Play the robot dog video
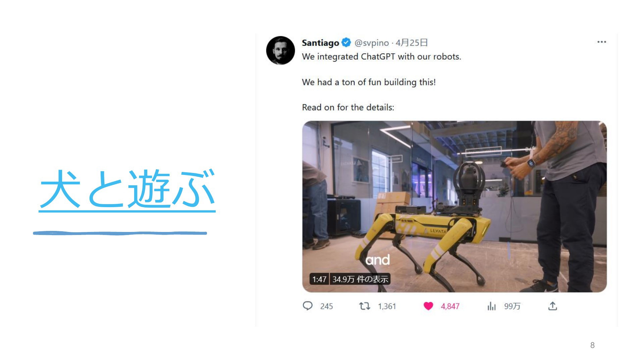644x362 pixels. click(x=454, y=206)
